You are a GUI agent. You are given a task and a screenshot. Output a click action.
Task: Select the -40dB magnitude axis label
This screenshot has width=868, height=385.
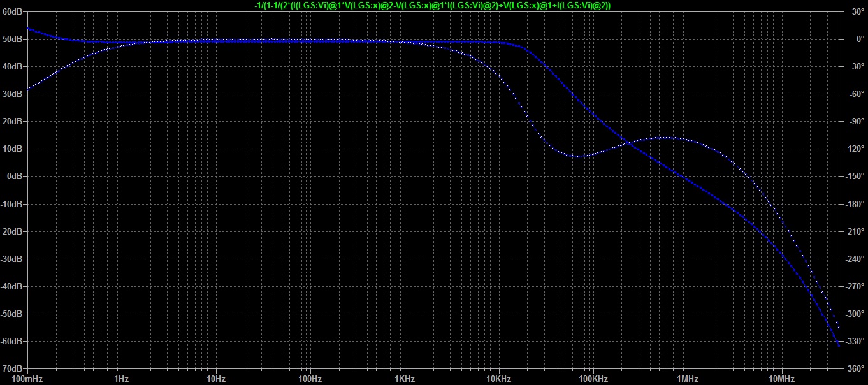coord(12,286)
